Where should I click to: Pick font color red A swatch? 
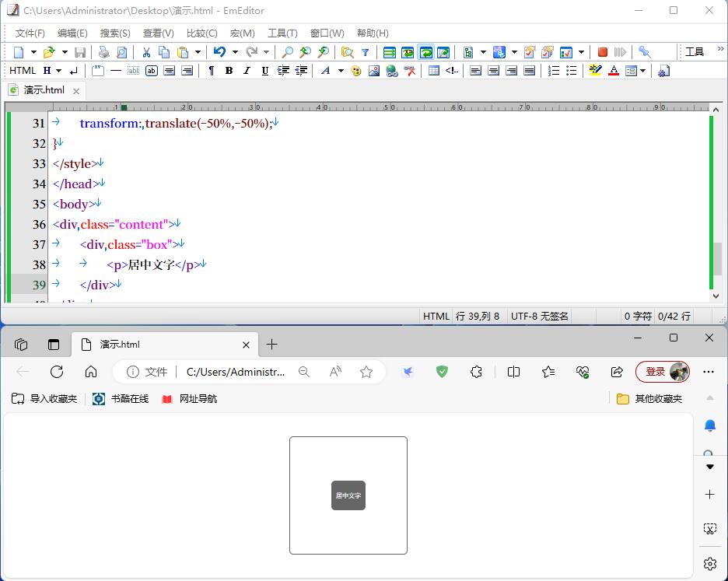(x=614, y=71)
